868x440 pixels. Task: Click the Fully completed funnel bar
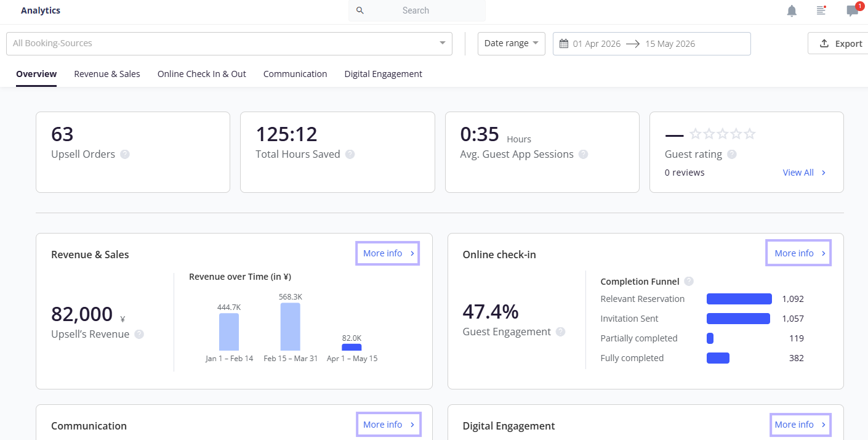[x=718, y=358]
